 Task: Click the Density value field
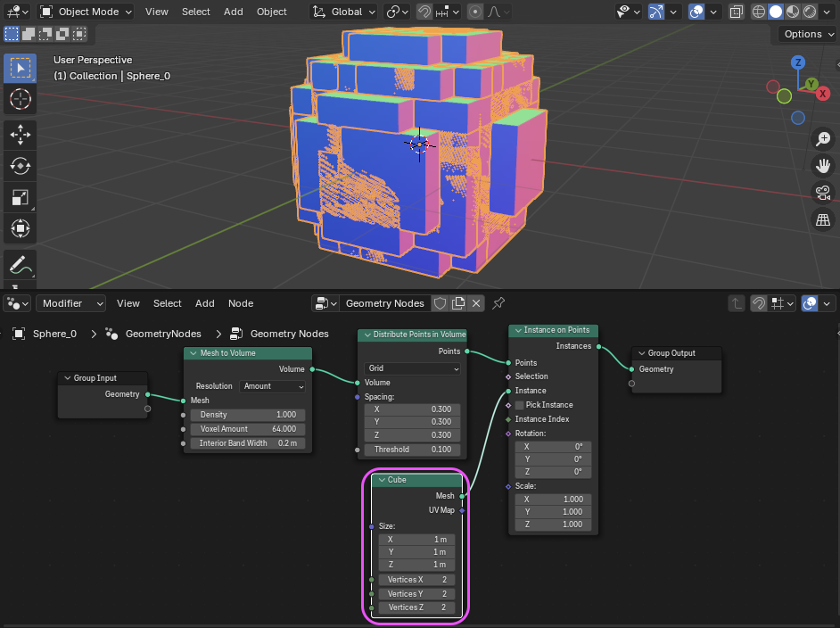[248, 415]
